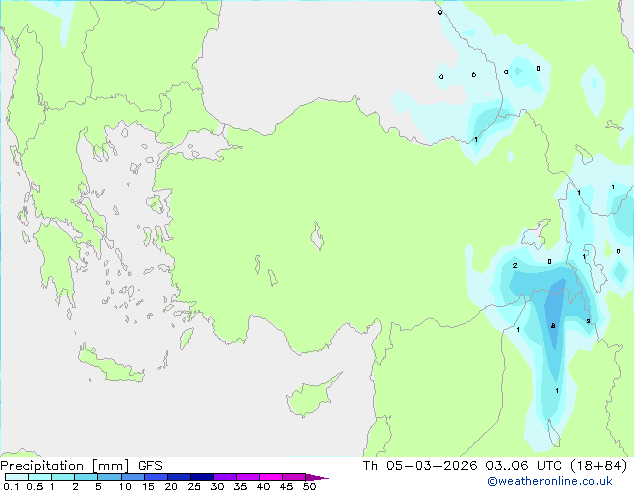Pick the 15–20 mm legend swatch
The height and width of the screenshot is (490, 634).
155,477
